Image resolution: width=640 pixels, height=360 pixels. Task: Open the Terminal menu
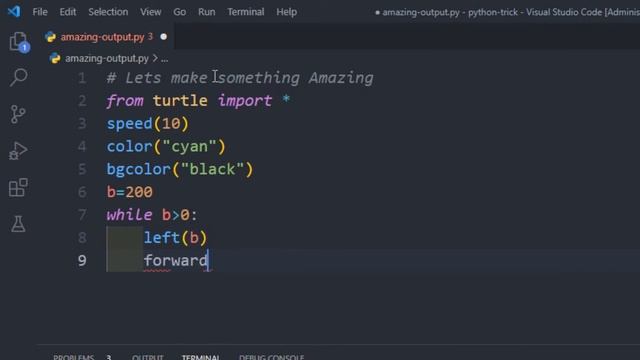246,12
